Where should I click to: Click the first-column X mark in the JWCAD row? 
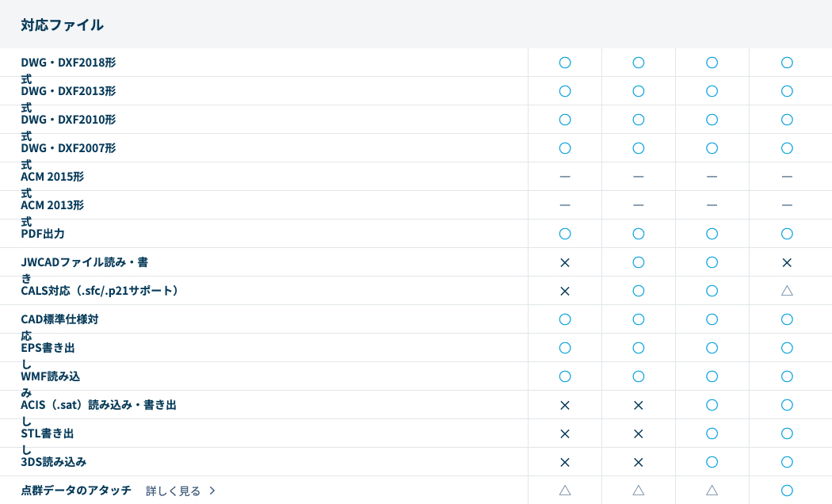[x=565, y=262]
